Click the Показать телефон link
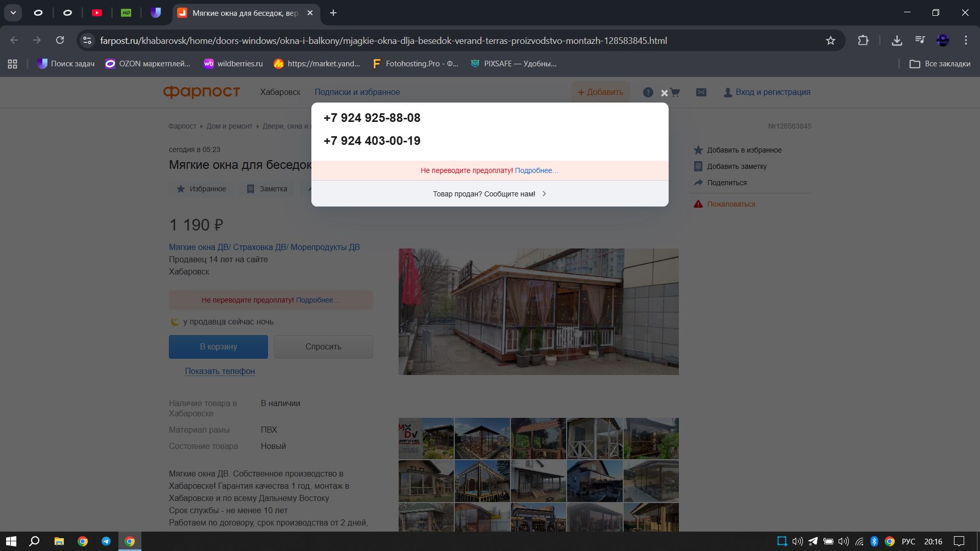 [x=219, y=371]
